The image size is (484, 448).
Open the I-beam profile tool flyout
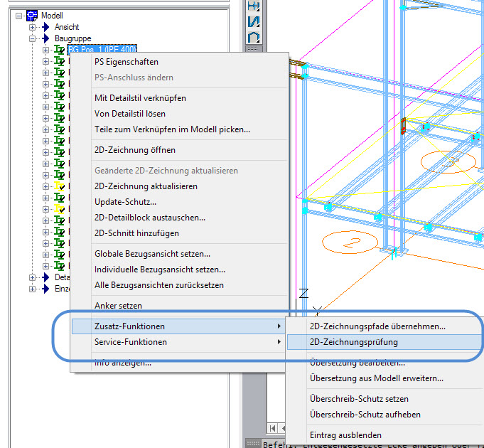tap(254, 6)
